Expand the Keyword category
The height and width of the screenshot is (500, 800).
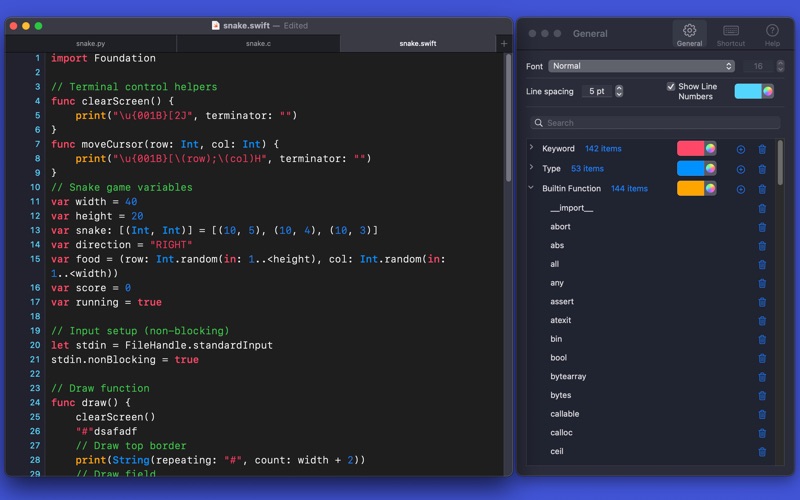tap(531, 148)
